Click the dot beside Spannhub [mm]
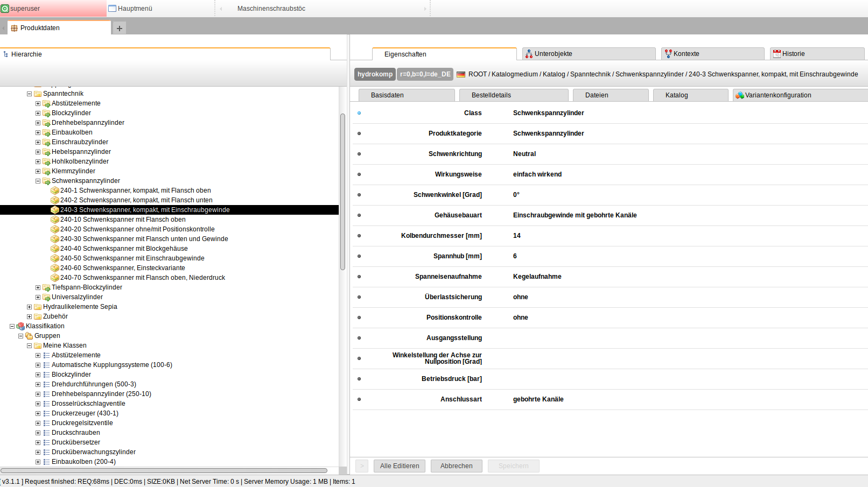Screen dimensions: 868x487 click(359, 256)
